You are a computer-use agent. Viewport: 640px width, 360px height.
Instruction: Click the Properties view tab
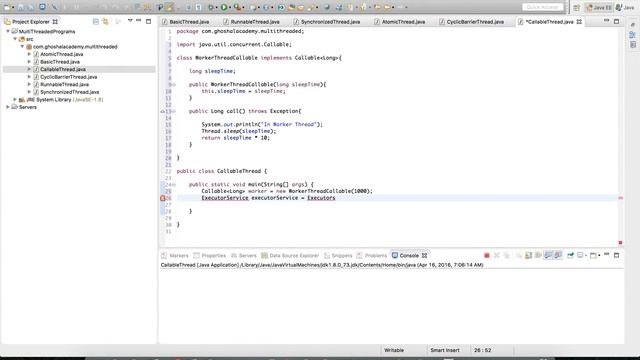pyautogui.click(x=210, y=256)
